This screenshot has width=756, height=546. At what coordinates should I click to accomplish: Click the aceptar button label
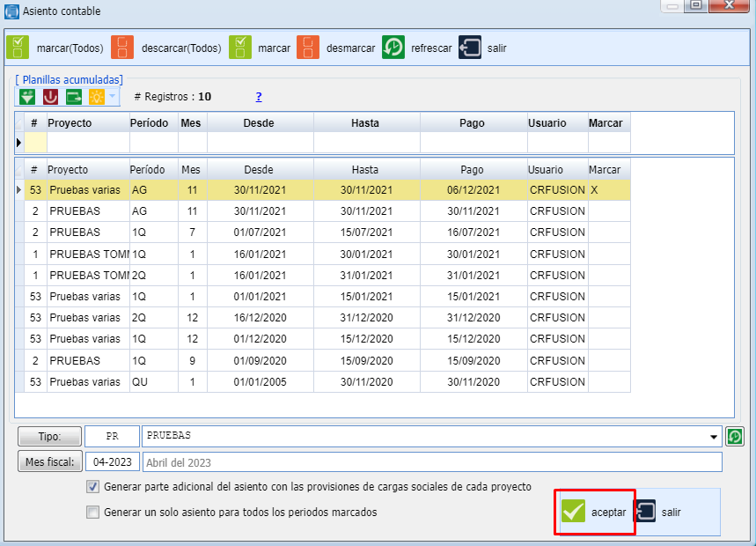point(608,513)
